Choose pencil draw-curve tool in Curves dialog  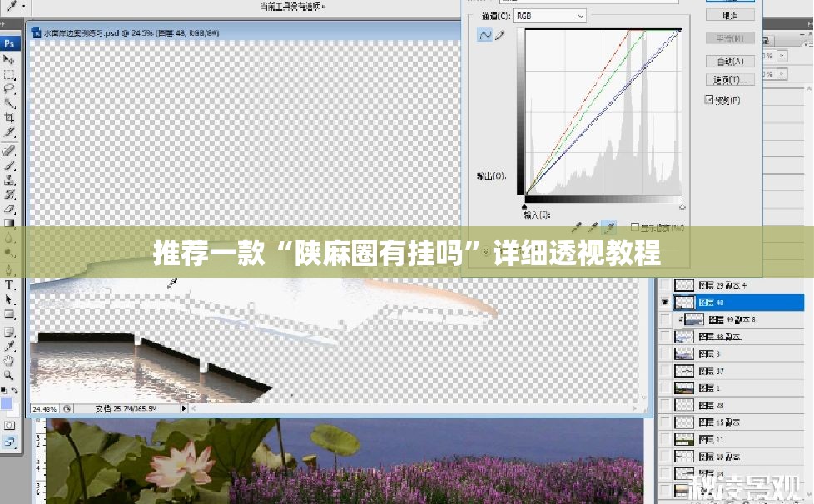click(x=499, y=35)
